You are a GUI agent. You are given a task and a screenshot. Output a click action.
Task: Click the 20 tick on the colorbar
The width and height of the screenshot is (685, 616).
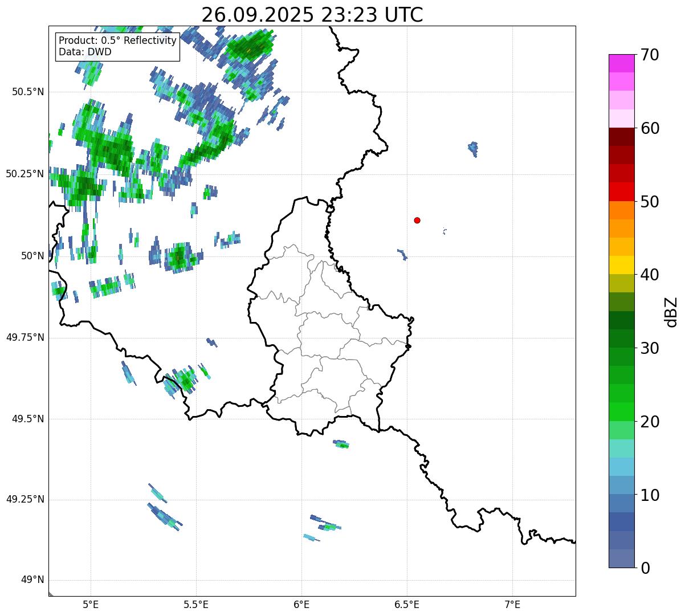(650, 422)
